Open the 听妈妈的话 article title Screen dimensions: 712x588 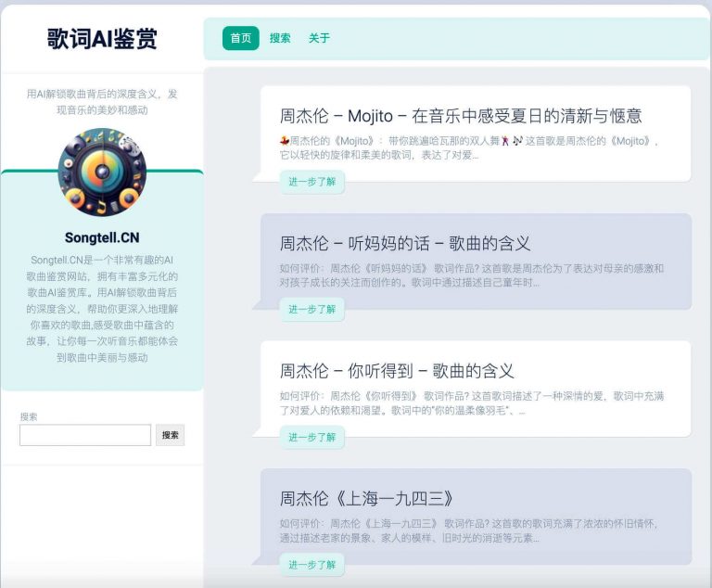tap(404, 244)
